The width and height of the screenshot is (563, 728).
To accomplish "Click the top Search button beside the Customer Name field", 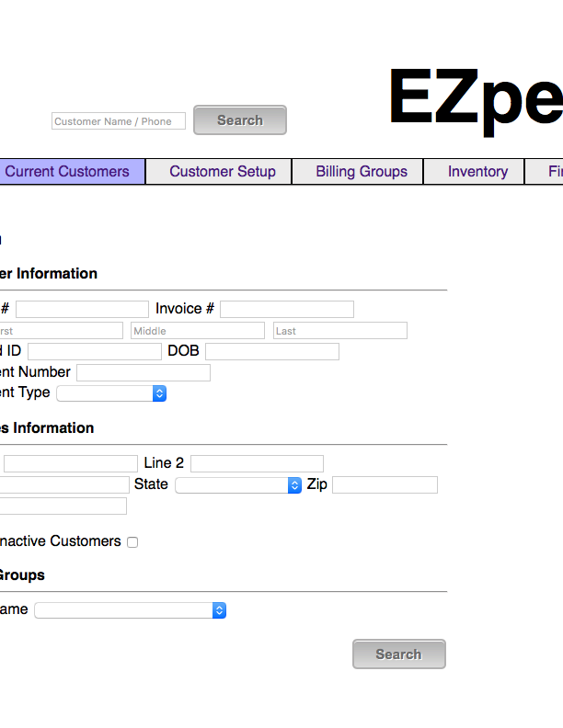I will [x=240, y=120].
